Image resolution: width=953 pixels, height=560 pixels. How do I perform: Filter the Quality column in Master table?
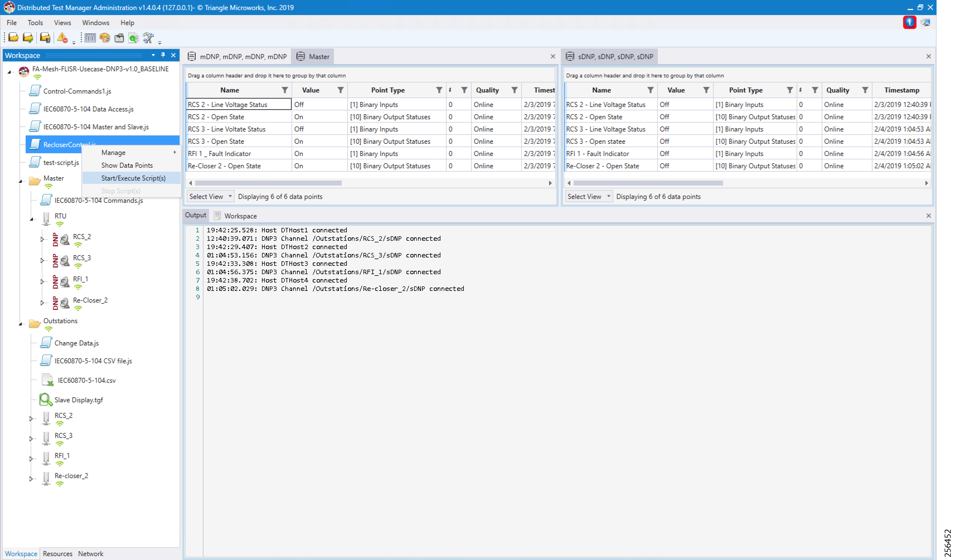(x=515, y=90)
